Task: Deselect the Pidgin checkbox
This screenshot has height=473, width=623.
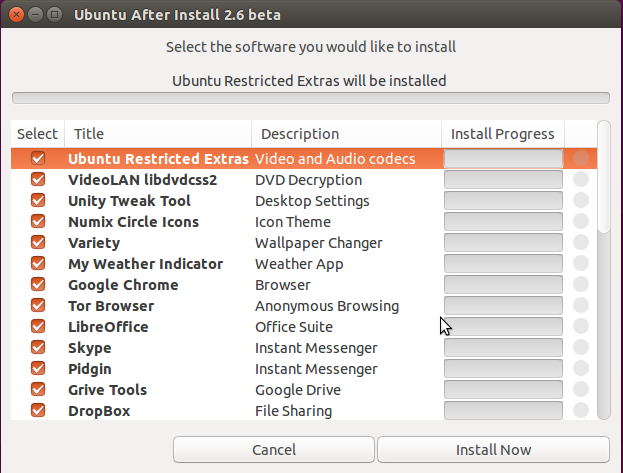Action: pyautogui.click(x=38, y=368)
